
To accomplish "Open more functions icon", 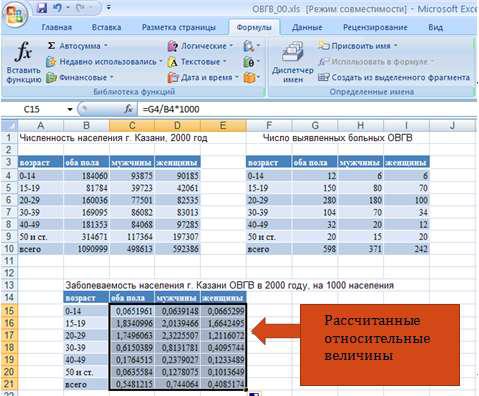I will pyautogui.click(x=251, y=78).
